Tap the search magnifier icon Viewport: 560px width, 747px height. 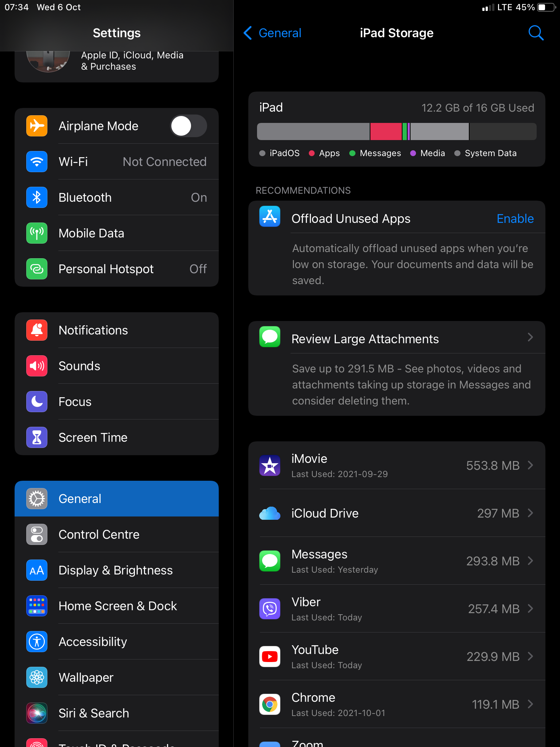click(x=536, y=33)
